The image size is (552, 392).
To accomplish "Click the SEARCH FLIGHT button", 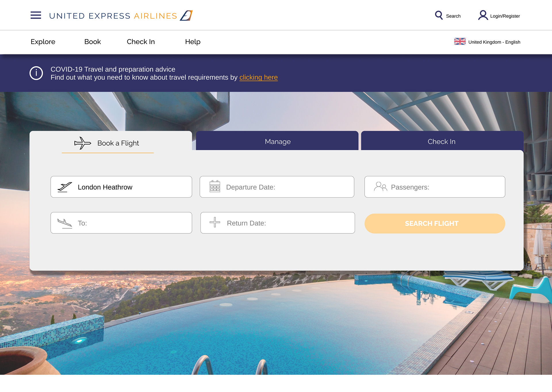I will (435, 223).
